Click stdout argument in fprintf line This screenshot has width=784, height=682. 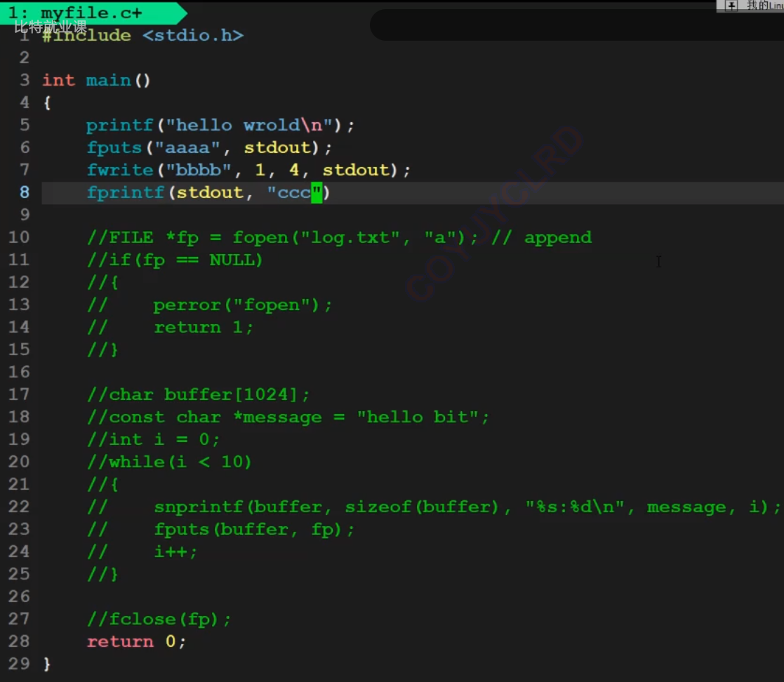click(209, 192)
